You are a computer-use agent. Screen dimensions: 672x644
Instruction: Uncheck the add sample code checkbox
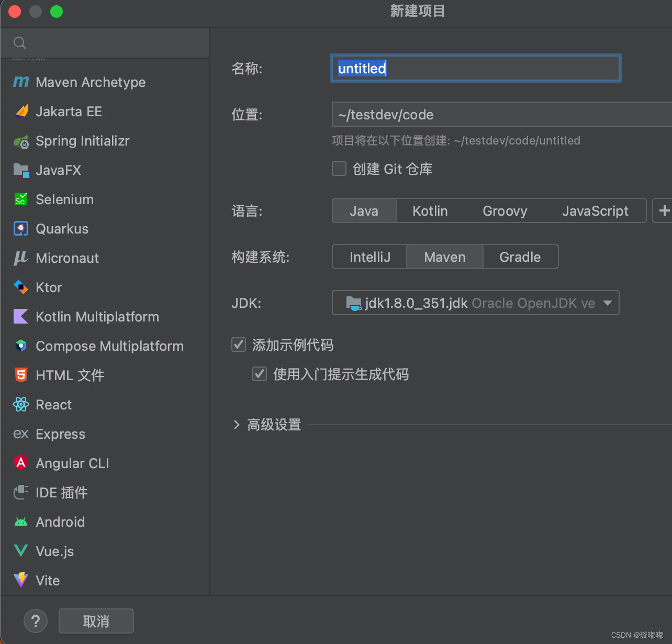(x=239, y=345)
